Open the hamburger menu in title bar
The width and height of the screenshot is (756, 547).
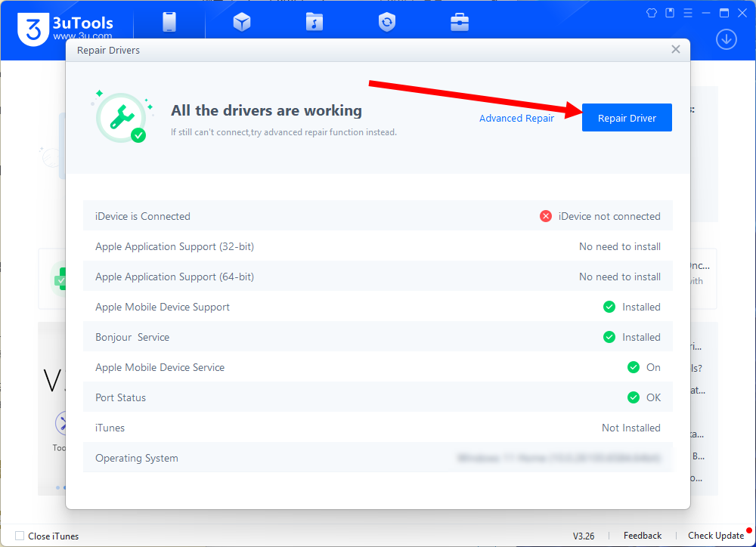pyautogui.click(x=688, y=13)
